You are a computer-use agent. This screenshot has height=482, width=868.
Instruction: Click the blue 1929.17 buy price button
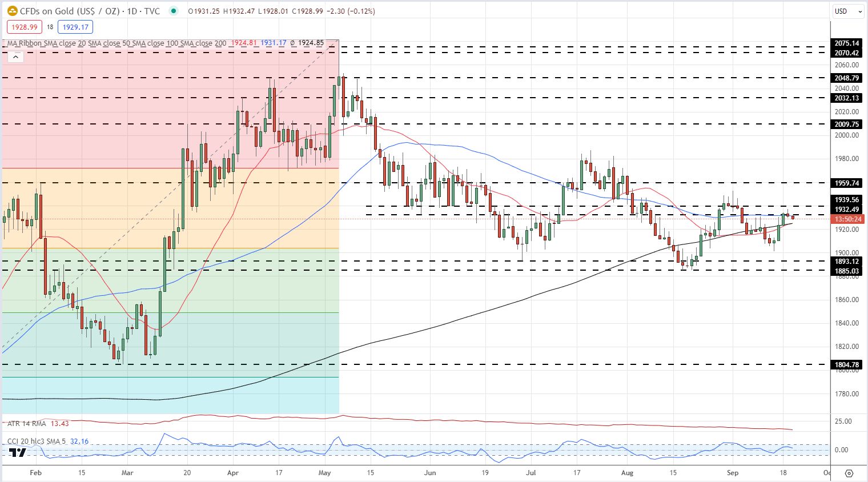pos(75,27)
